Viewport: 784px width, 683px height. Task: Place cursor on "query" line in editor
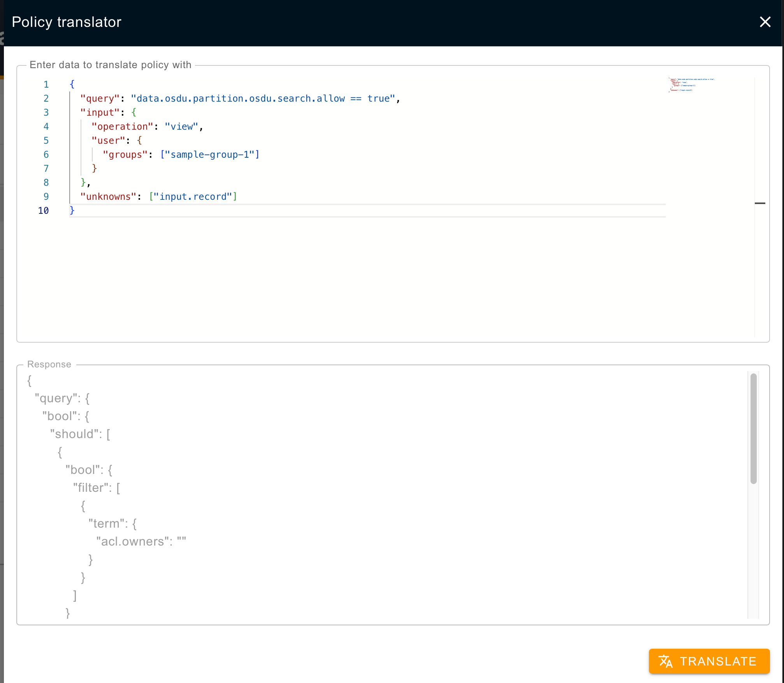(240, 99)
